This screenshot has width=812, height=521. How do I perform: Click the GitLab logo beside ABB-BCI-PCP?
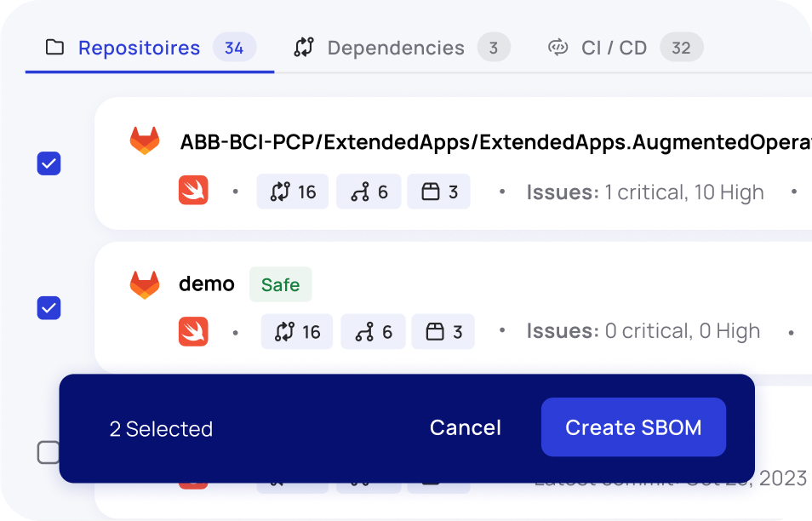click(145, 140)
